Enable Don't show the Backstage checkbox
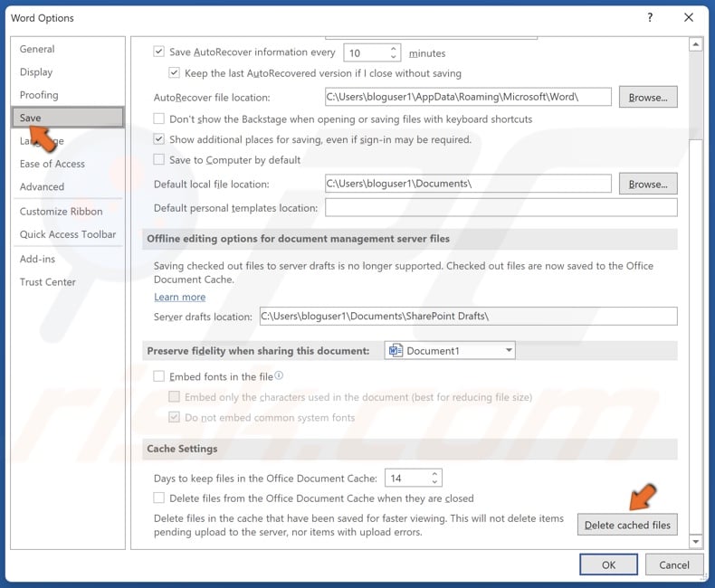This screenshot has height=588, width=715. pyautogui.click(x=158, y=119)
